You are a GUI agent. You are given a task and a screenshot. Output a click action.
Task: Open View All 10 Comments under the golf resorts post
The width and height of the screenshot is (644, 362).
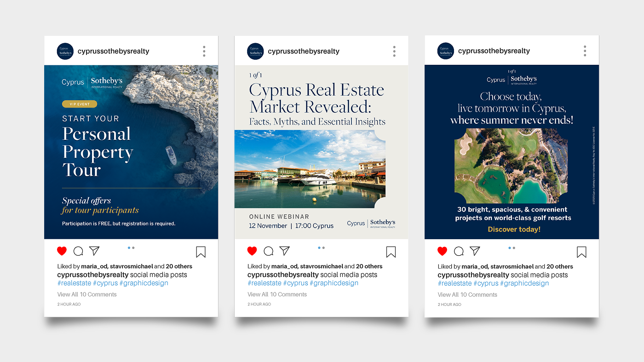(x=467, y=294)
